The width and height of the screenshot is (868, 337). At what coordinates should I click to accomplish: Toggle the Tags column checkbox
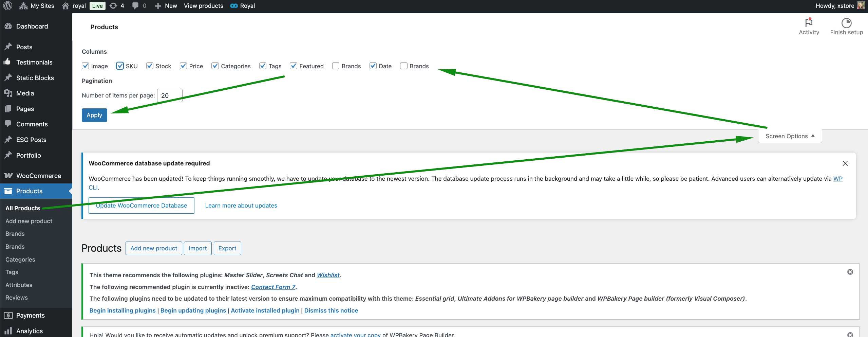click(x=263, y=66)
